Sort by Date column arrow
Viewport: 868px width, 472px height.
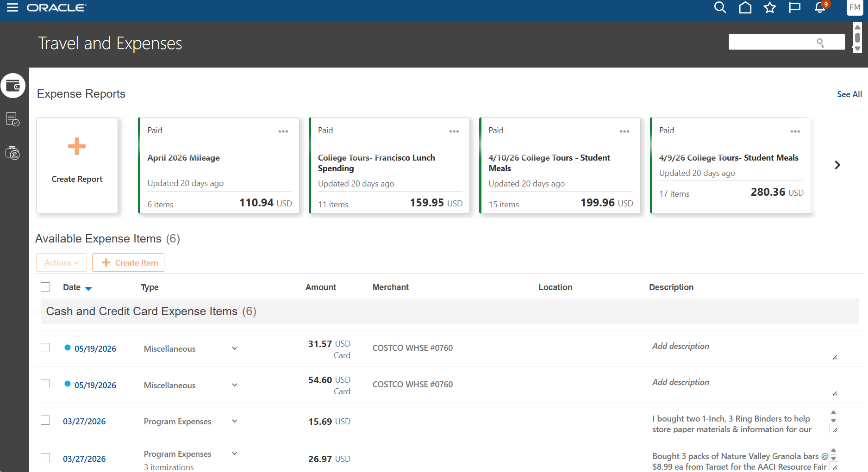click(x=88, y=288)
